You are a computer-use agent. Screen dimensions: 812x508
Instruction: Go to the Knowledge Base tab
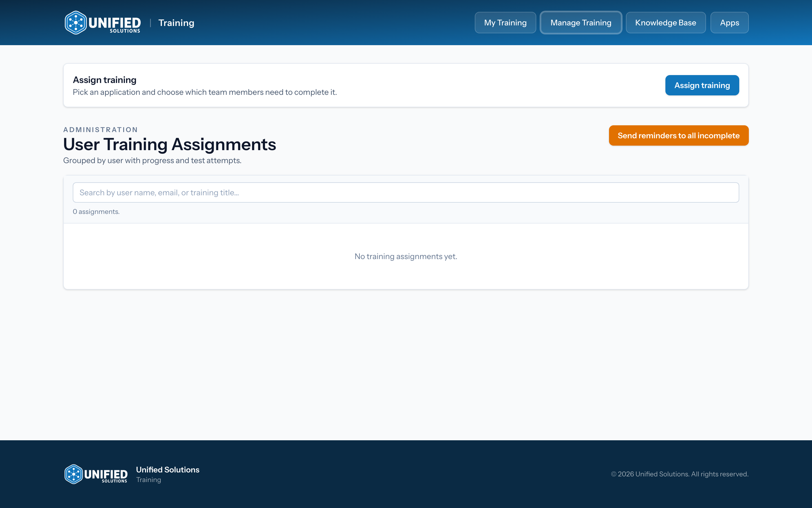pos(665,23)
